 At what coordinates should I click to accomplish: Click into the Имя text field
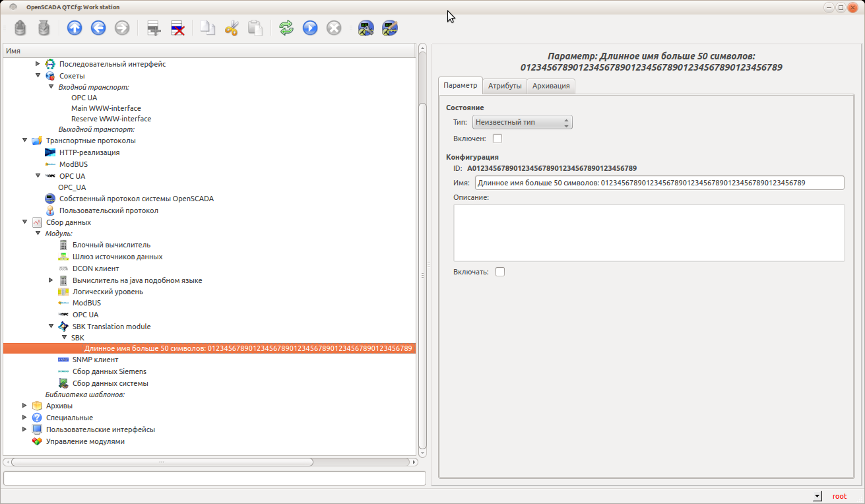658,183
